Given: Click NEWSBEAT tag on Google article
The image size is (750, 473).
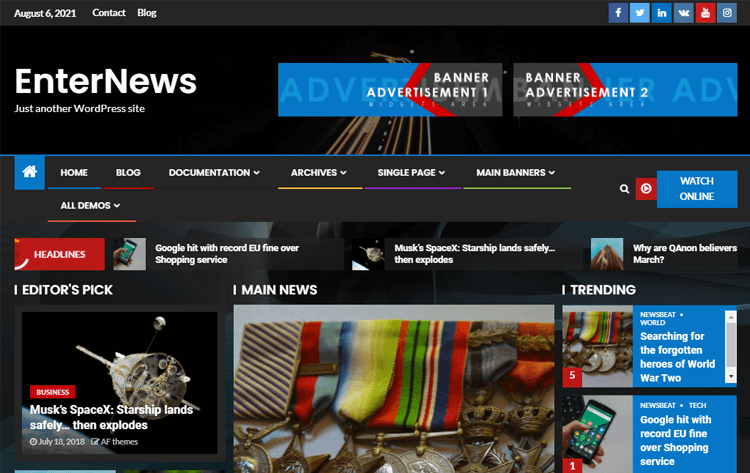Looking at the screenshot, I should [x=658, y=406].
